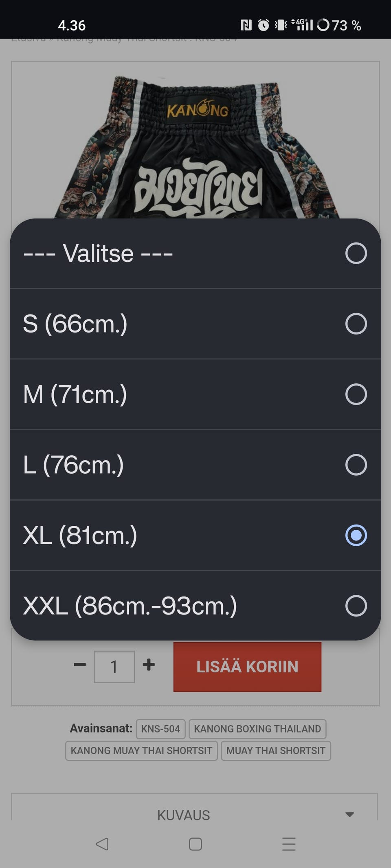
Task: Tap the NFC status bar icon
Action: (x=246, y=25)
